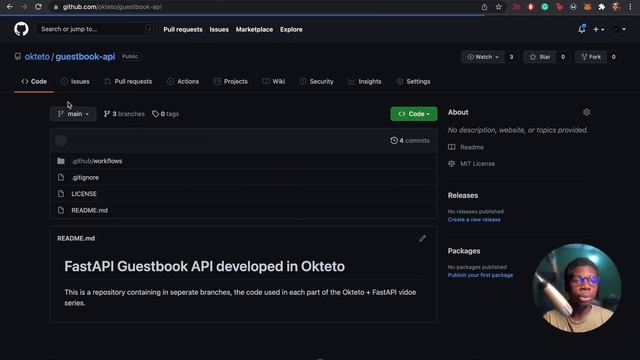Go forward with the browser forward arrow

pos(24,7)
